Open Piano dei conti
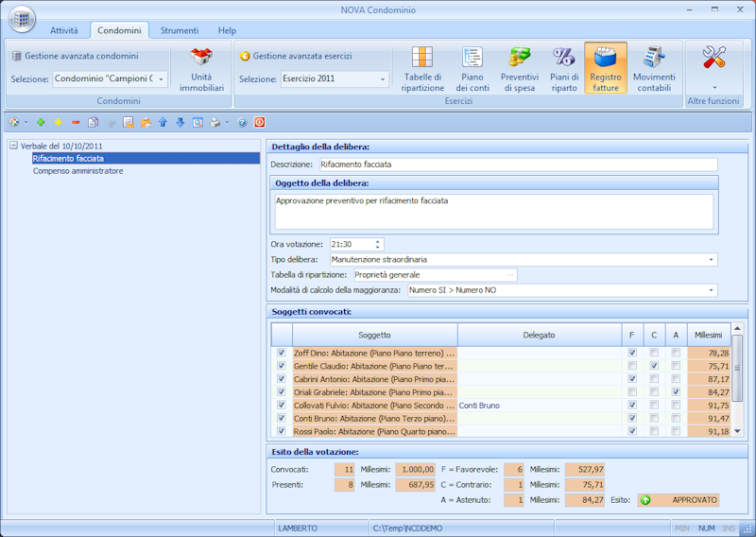 (x=472, y=69)
